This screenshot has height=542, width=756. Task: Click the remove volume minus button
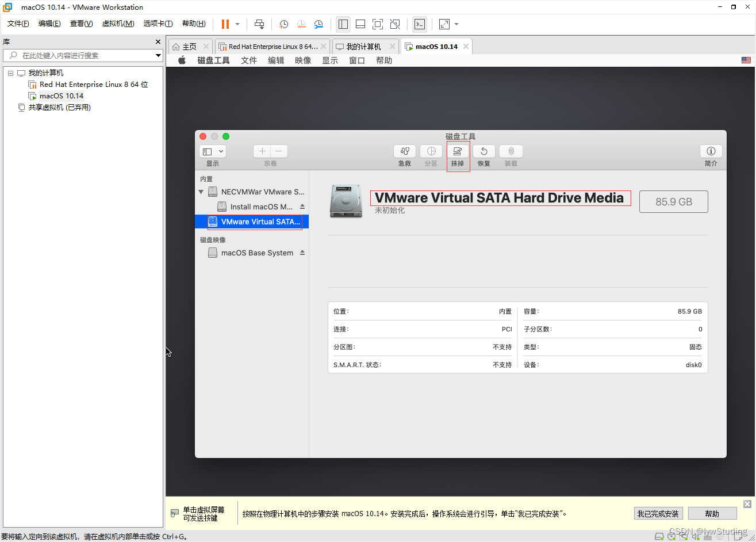coord(279,151)
